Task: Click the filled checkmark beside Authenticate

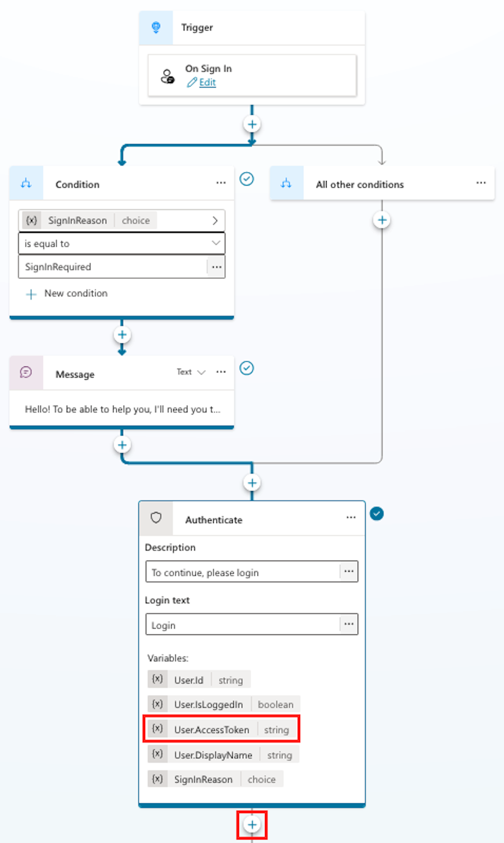Action: click(377, 513)
